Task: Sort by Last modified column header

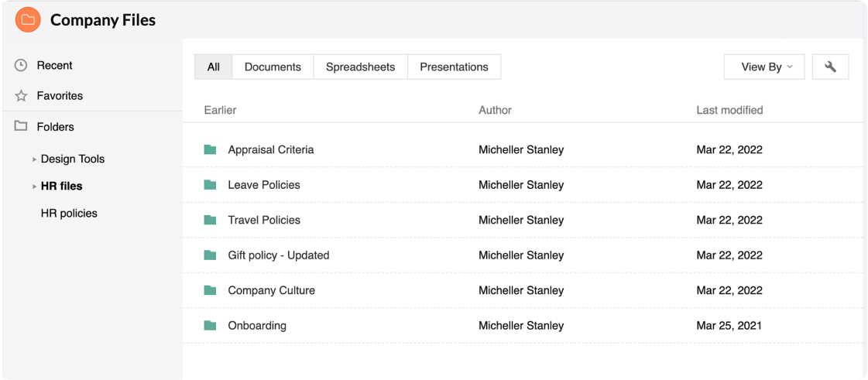Action: click(729, 110)
